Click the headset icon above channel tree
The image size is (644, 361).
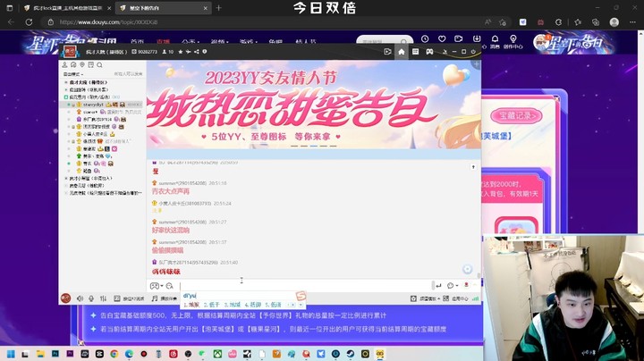pyautogui.click(x=73, y=65)
